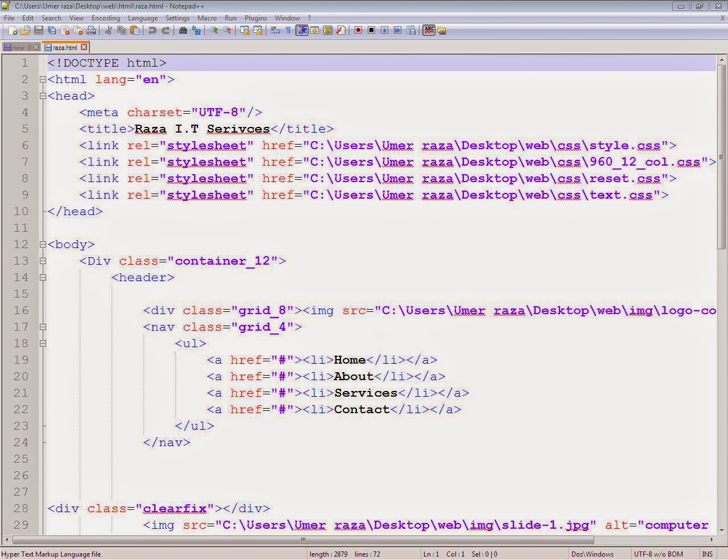This screenshot has width=728, height=560.
Task: Close the raza.html tab
Action: [84, 47]
